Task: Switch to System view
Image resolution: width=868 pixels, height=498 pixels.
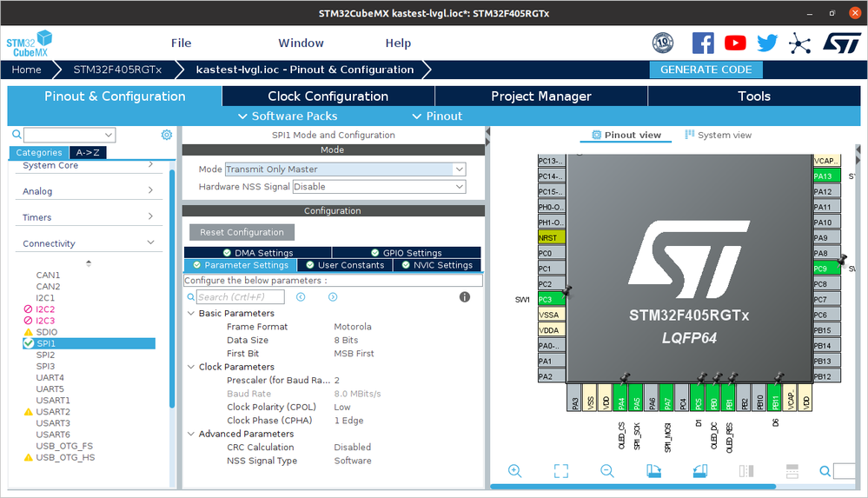Action: coord(718,135)
